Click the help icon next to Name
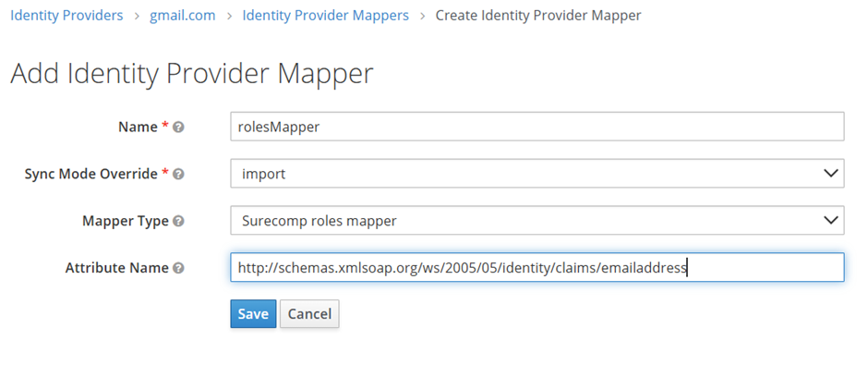Image resolution: width=868 pixels, height=365 pixels. (178, 127)
